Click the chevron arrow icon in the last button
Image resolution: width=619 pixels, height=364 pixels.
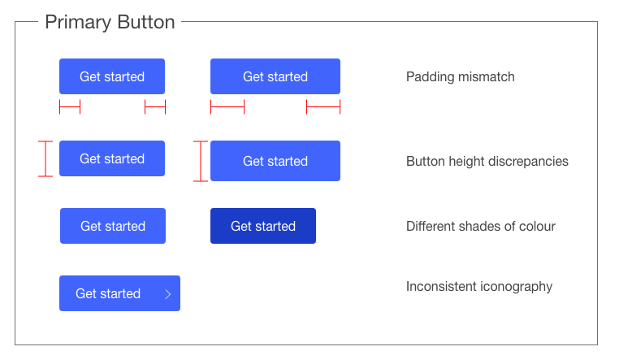tap(168, 294)
